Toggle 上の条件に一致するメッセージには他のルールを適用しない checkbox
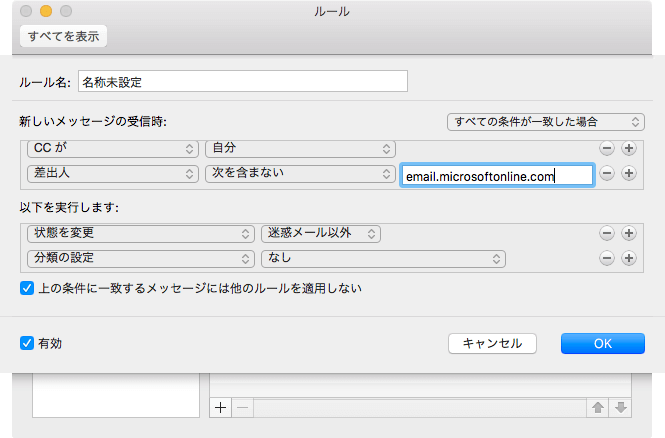 click(27, 288)
